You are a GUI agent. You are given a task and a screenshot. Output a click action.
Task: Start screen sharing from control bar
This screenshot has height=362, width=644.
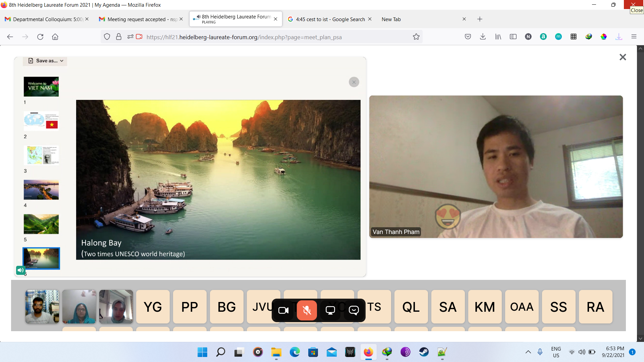(330, 310)
